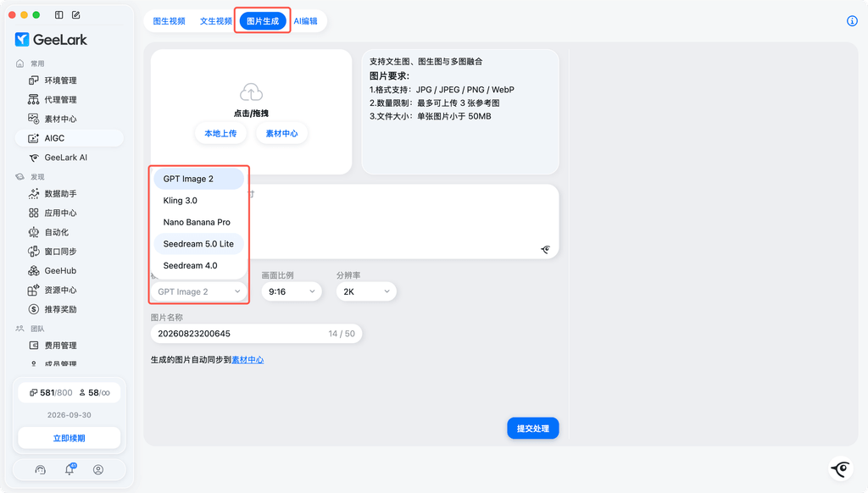Open GeeLark AI in sidebar
868x493 pixels.
click(x=70, y=158)
